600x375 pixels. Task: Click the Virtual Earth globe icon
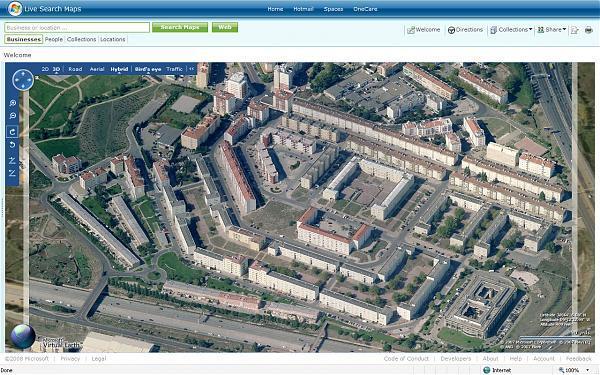click(x=23, y=336)
